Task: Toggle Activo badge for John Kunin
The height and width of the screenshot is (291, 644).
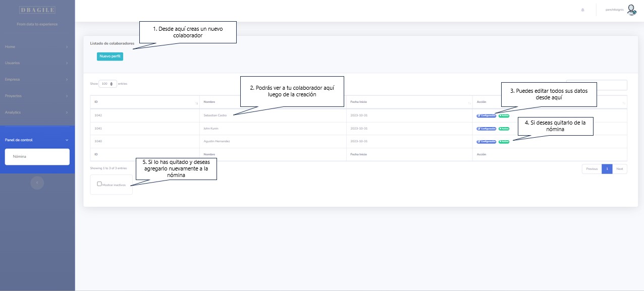Action: click(504, 129)
